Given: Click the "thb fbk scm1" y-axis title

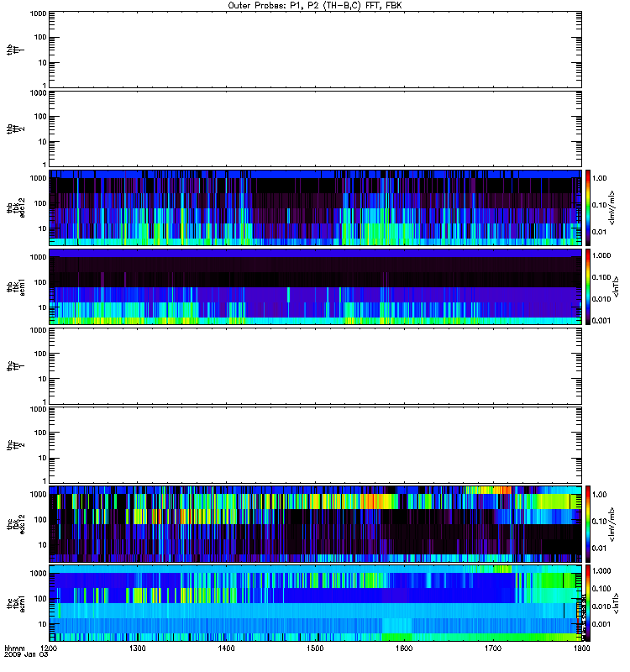Looking at the screenshot, I should (16, 286).
